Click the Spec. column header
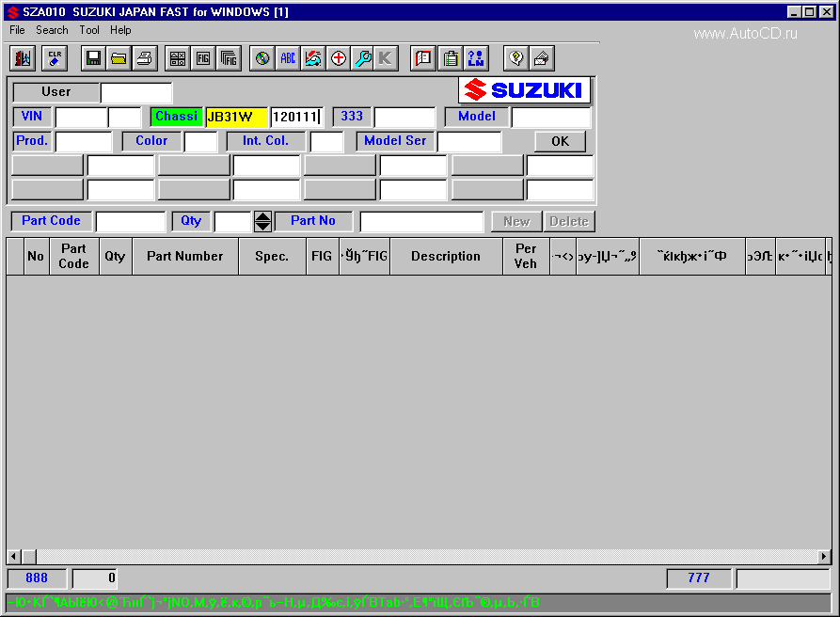Image resolution: width=840 pixels, height=617 pixels. (272, 257)
